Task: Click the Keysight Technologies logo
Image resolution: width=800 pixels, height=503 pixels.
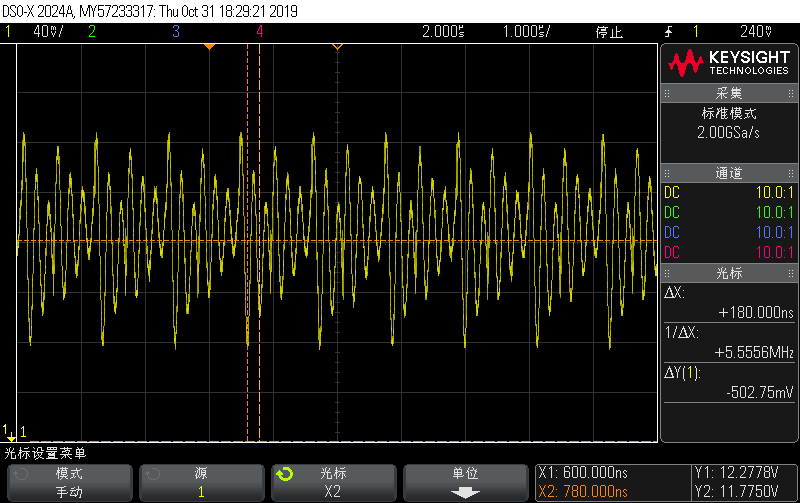Action: [729, 63]
